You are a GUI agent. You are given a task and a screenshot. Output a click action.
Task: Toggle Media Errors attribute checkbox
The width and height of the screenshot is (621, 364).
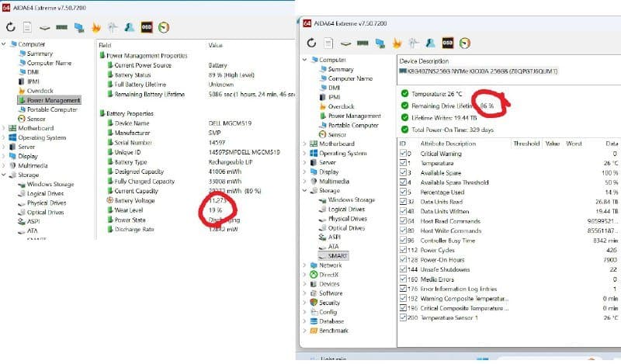click(x=403, y=279)
